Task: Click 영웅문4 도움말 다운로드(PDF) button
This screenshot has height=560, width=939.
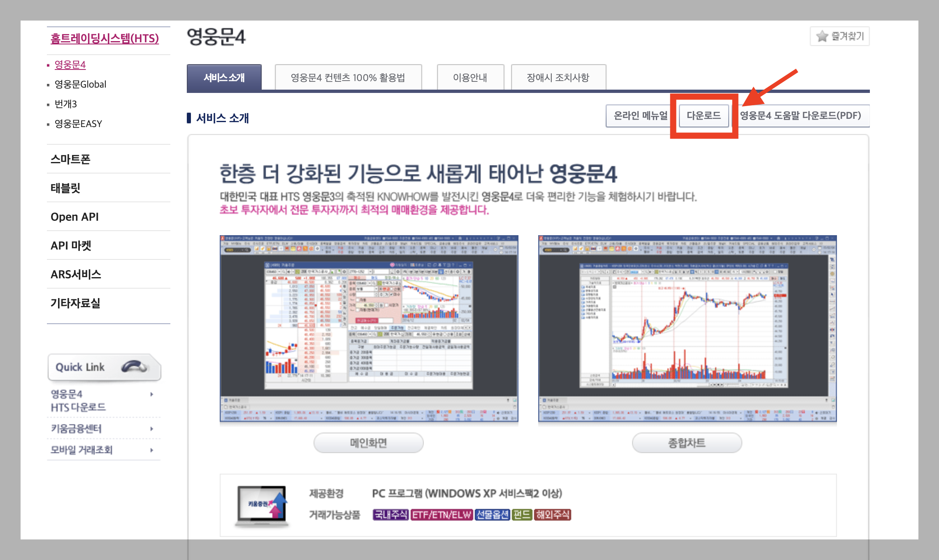Action: (x=800, y=116)
